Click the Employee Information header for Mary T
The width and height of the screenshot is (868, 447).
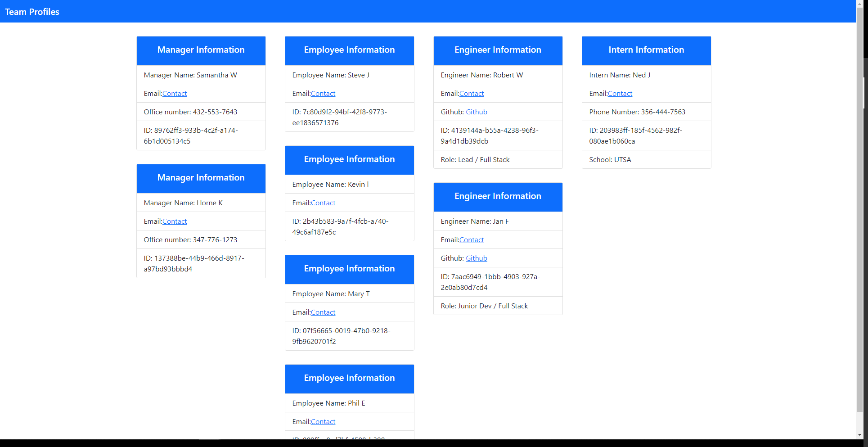(x=349, y=269)
